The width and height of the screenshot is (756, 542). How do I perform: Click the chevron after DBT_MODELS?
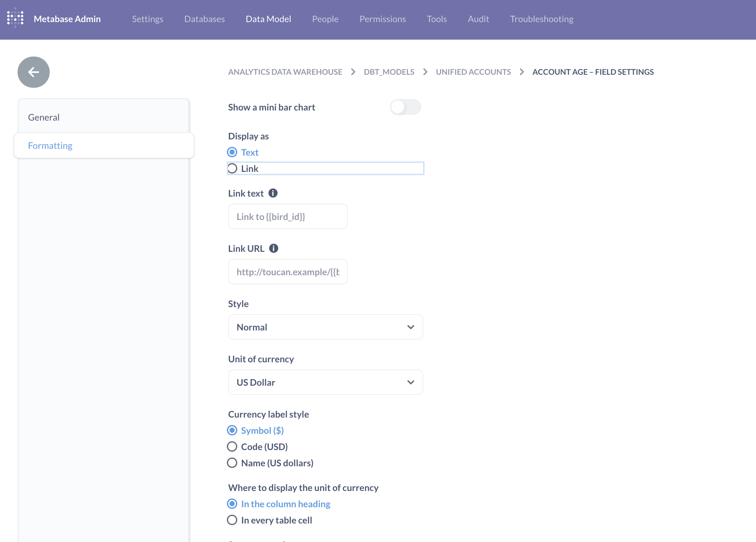pyautogui.click(x=425, y=72)
